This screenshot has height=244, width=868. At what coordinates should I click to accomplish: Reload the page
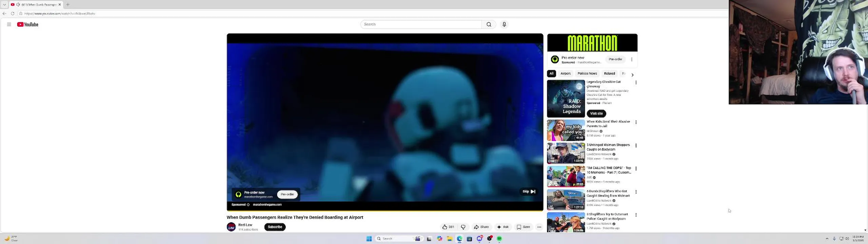[x=13, y=14]
